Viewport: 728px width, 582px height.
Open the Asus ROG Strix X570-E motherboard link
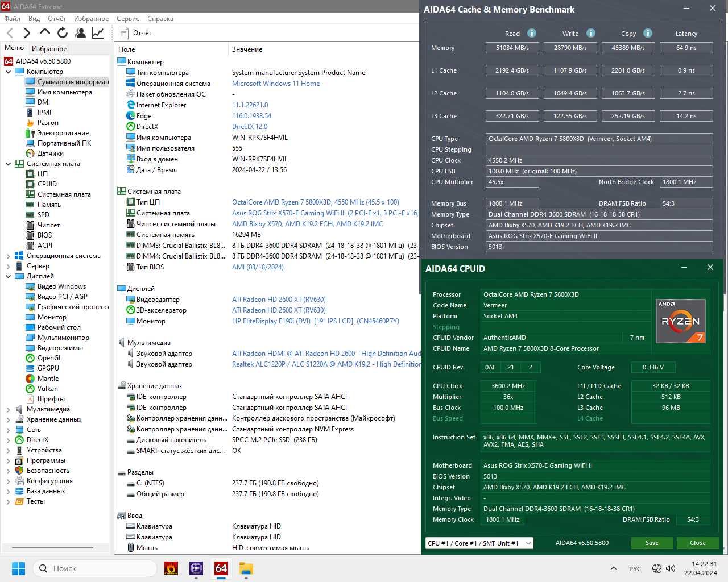325,213
